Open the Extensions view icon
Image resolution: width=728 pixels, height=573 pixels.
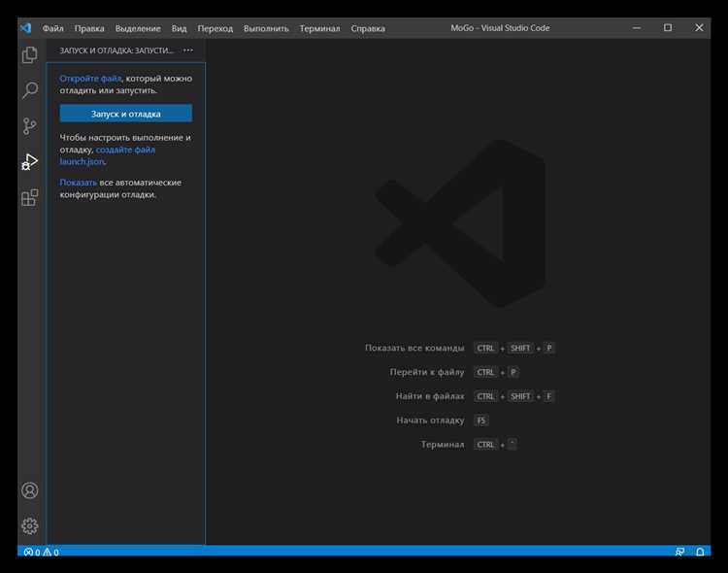(30, 198)
